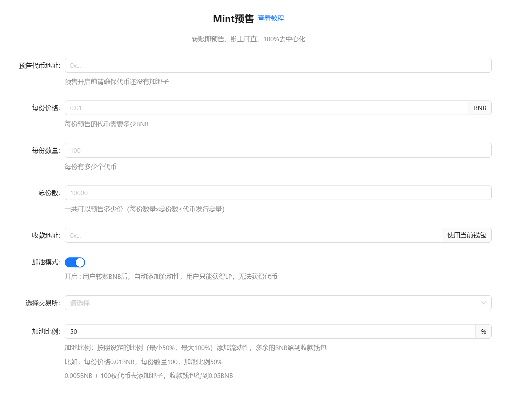Click the 每份数量 label
This screenshot has height=393, width=532.
[45, 151]
